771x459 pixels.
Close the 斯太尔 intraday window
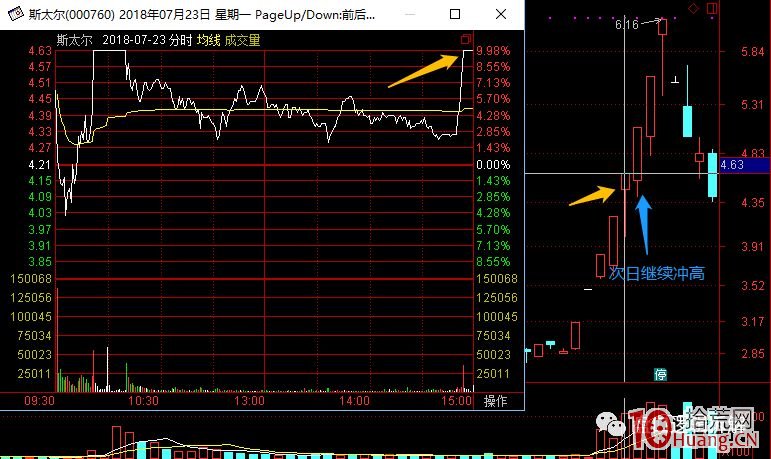tap(501, 14)
